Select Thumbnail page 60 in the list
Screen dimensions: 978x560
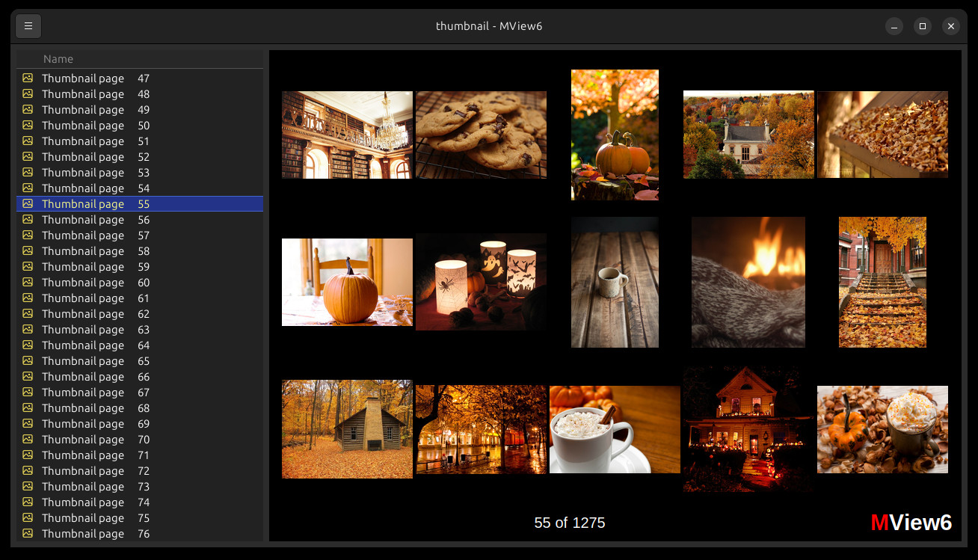click(x=140, y=283)
